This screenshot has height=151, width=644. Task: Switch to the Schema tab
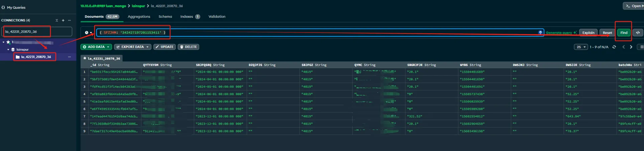tap(165, 16)
